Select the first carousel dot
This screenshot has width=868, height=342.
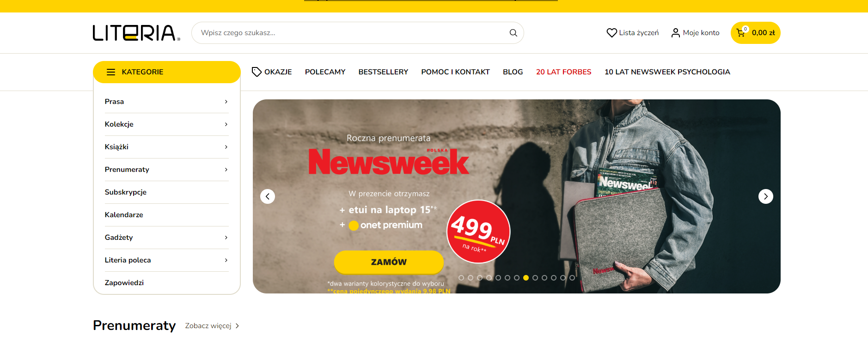point(461,278)
